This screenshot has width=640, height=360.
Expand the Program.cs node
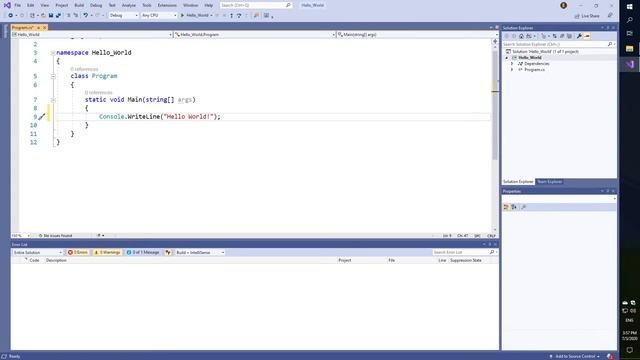pyautogui.click(x=512, y=70)
